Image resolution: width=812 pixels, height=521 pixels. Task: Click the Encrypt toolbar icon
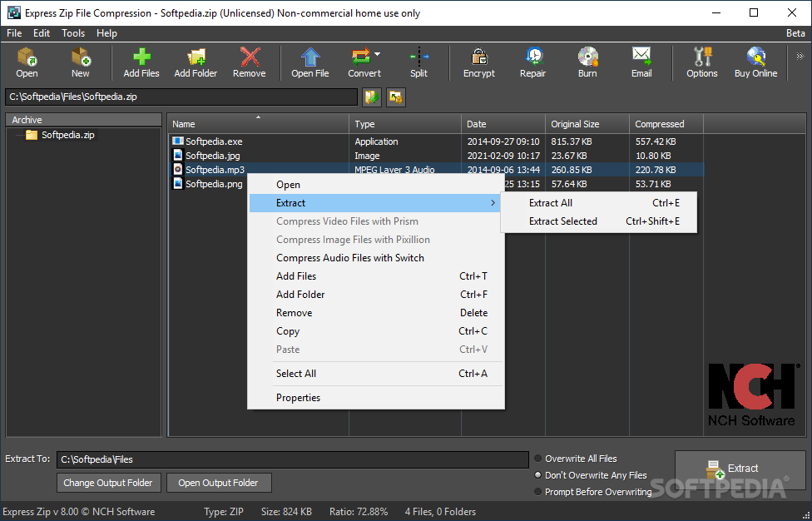coord(479,57)
